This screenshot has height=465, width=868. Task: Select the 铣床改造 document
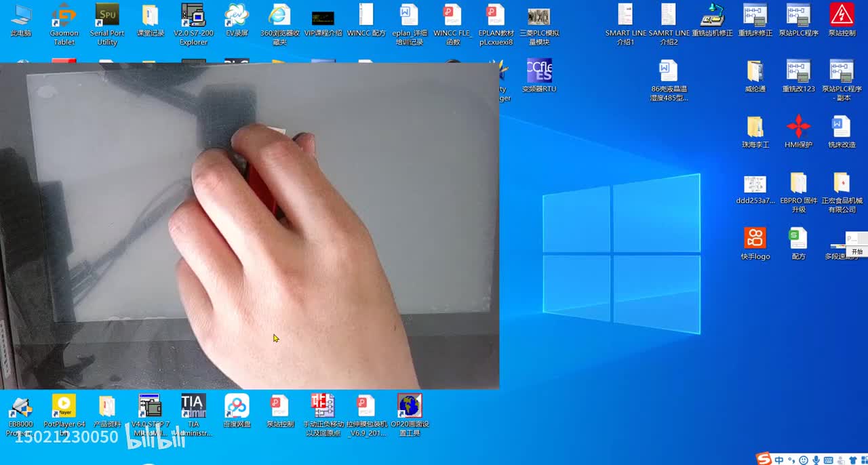[x=842, y=132]
